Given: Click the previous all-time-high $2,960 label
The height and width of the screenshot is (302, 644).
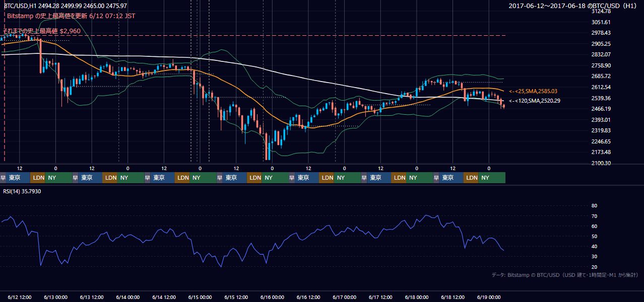Looking at the screenshot, I should (41, 31).
